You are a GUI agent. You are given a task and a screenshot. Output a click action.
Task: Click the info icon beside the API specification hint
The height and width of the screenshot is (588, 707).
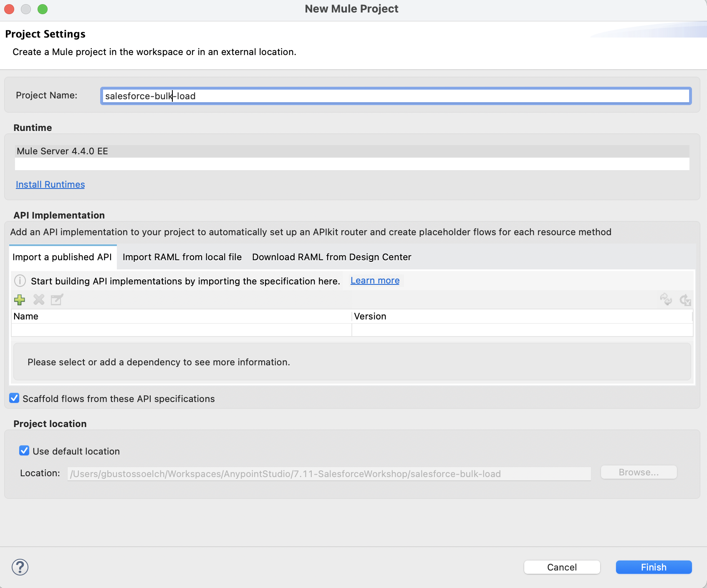20,281
